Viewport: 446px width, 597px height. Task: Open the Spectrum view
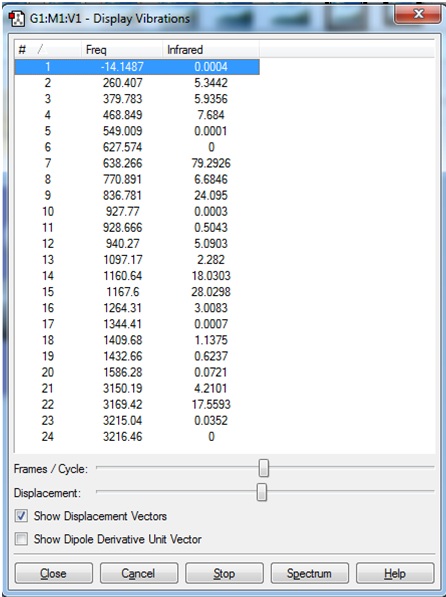pyautogui.click(x=309, y=573)
